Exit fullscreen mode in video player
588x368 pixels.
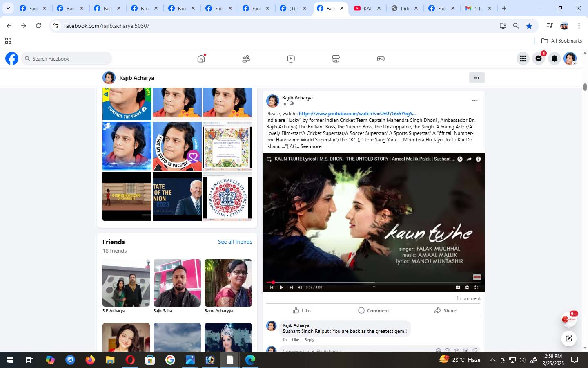pos(476,287)
